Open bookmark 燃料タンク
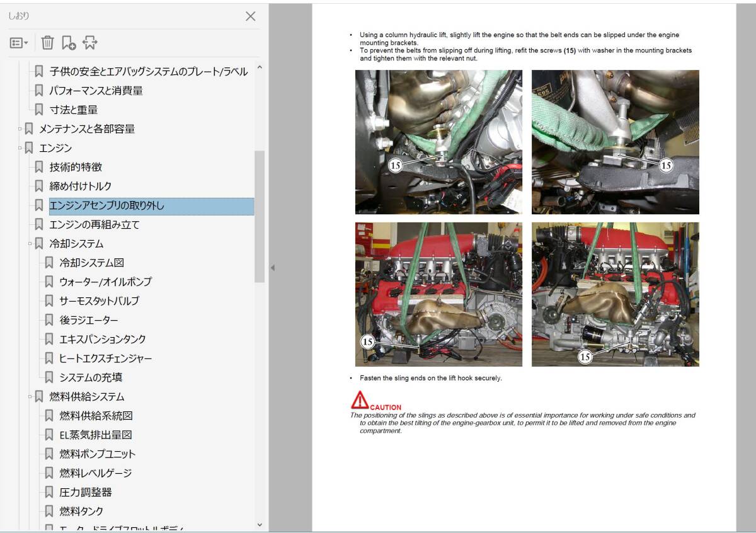The image size is (756, 533). pyautogui.click(x=81, y=511)
